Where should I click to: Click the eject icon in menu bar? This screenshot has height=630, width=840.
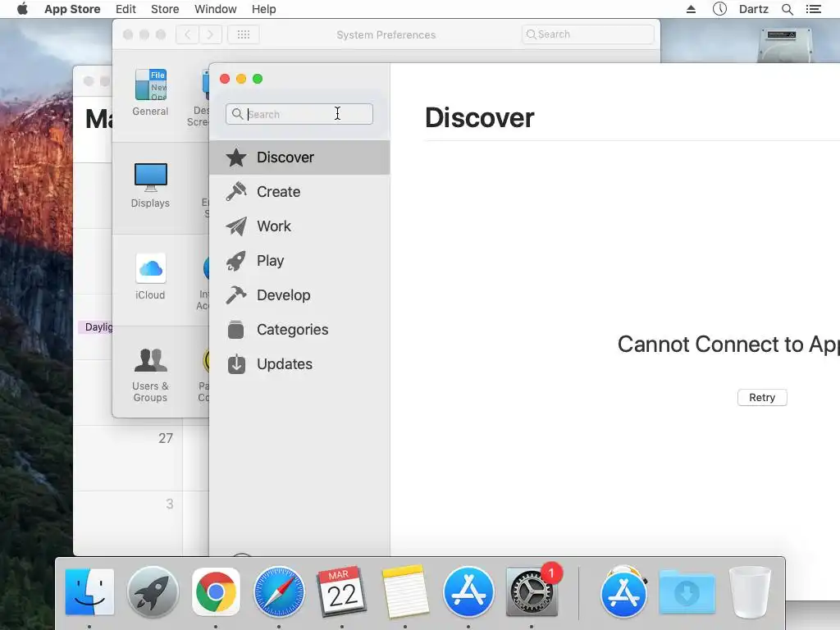coord(691,9)
